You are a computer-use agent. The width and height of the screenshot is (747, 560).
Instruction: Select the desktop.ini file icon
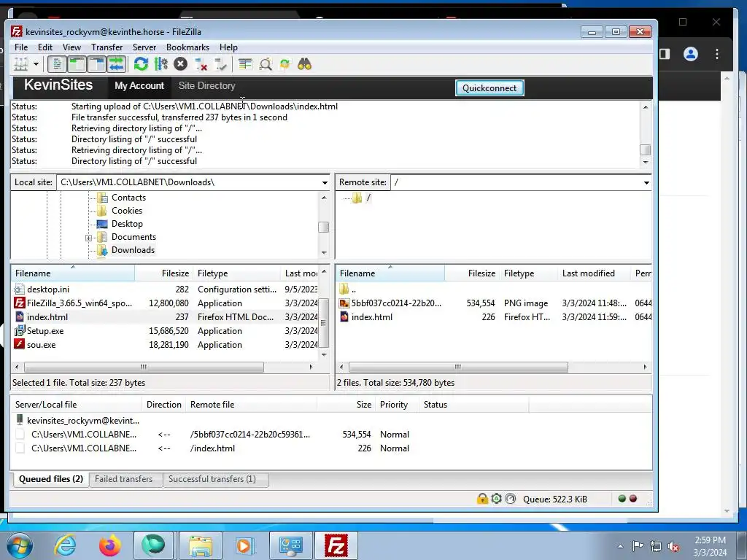(19, 289)
